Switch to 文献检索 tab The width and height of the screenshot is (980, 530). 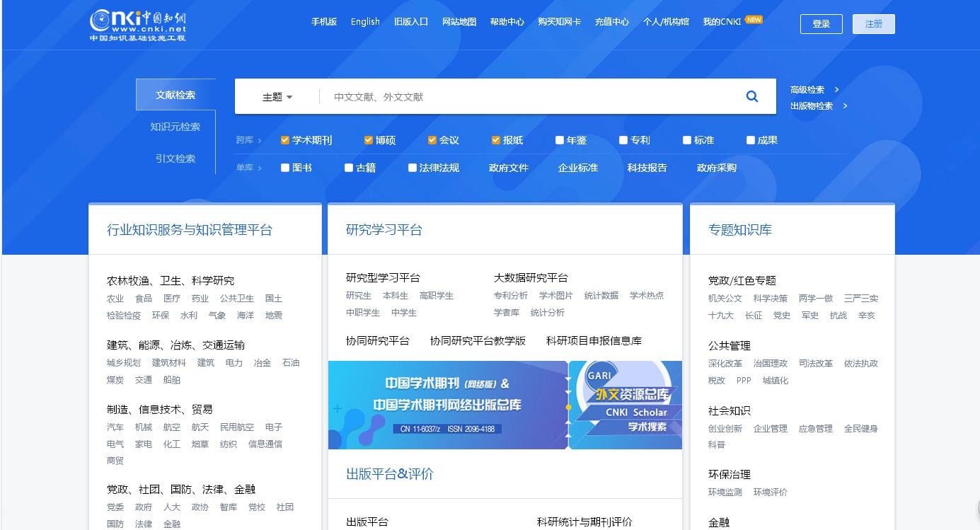click(x=175, y=95)
